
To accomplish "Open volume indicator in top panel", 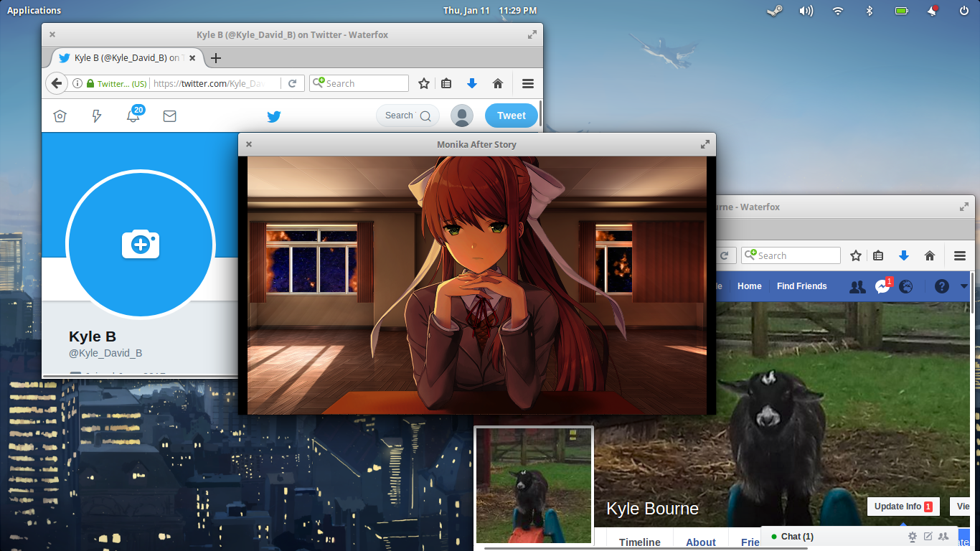I will (806, 11).
